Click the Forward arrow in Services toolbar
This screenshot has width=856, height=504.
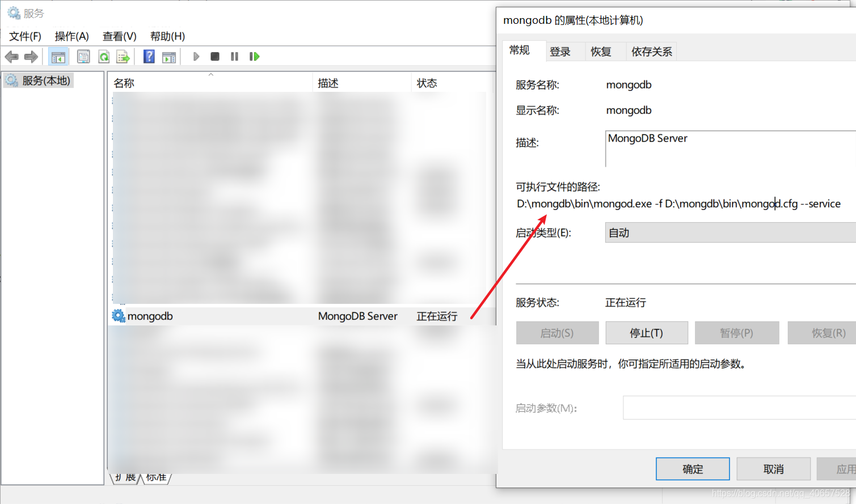click(31, 57)
